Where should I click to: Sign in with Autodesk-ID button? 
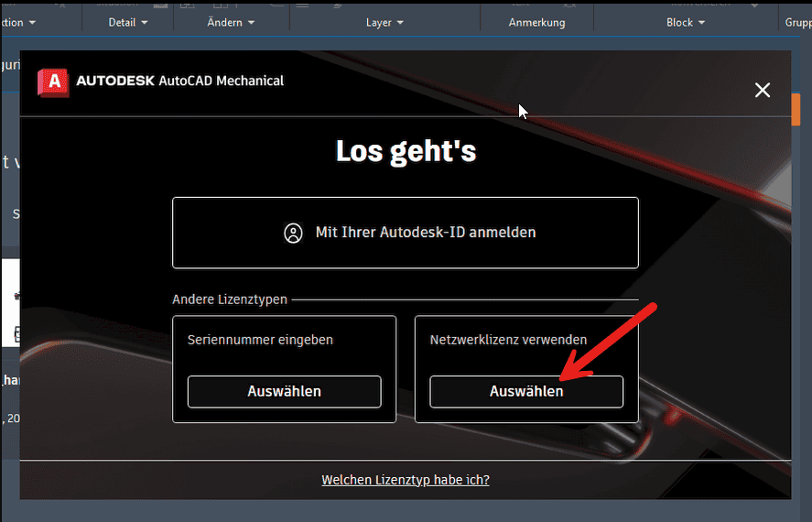405,233
